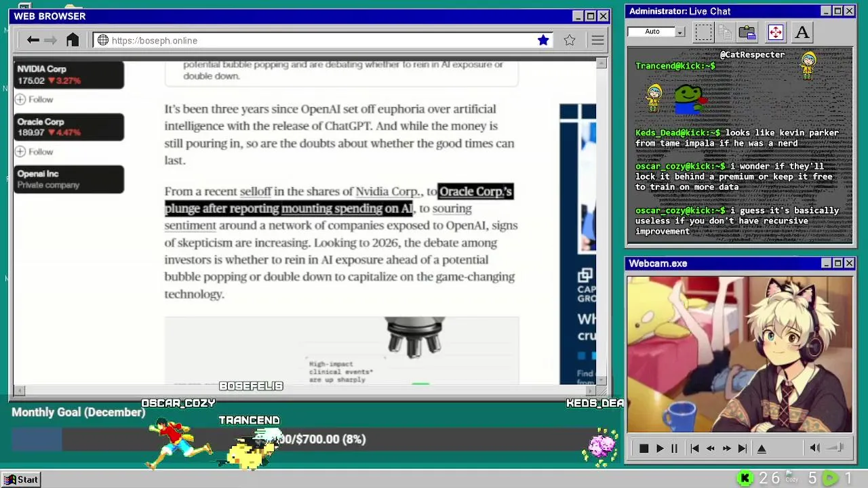Click the 'Keds_Dead@kick:~$' chat username
The height and width of the screenshot is (488, 868).
(x=678, y=133)
